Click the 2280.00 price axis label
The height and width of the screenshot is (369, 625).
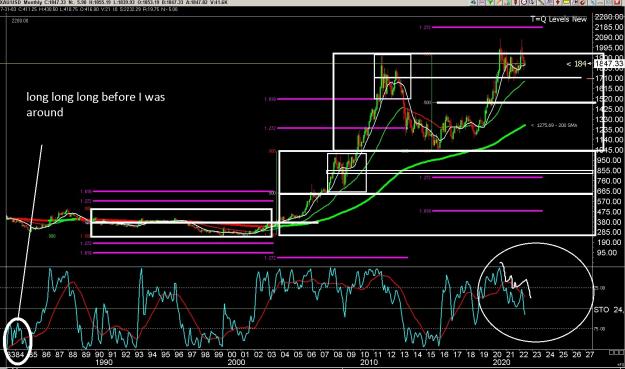coord(609,17)
